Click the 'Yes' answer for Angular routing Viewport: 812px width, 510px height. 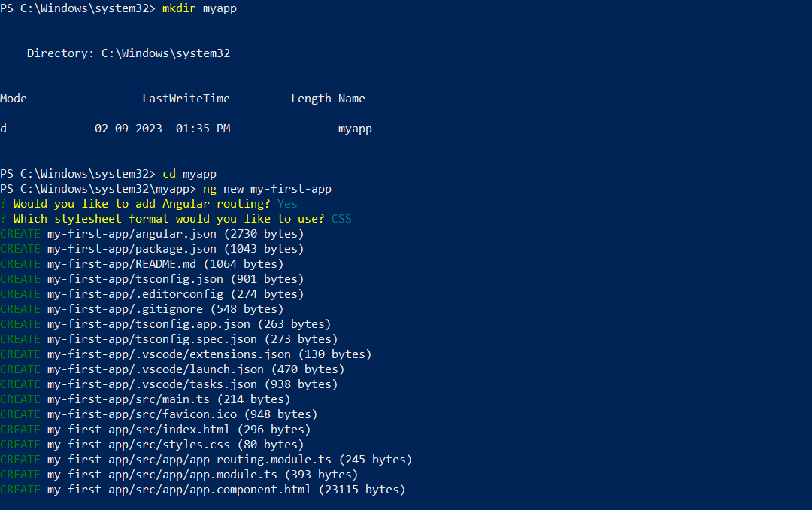tap(287, 204)
